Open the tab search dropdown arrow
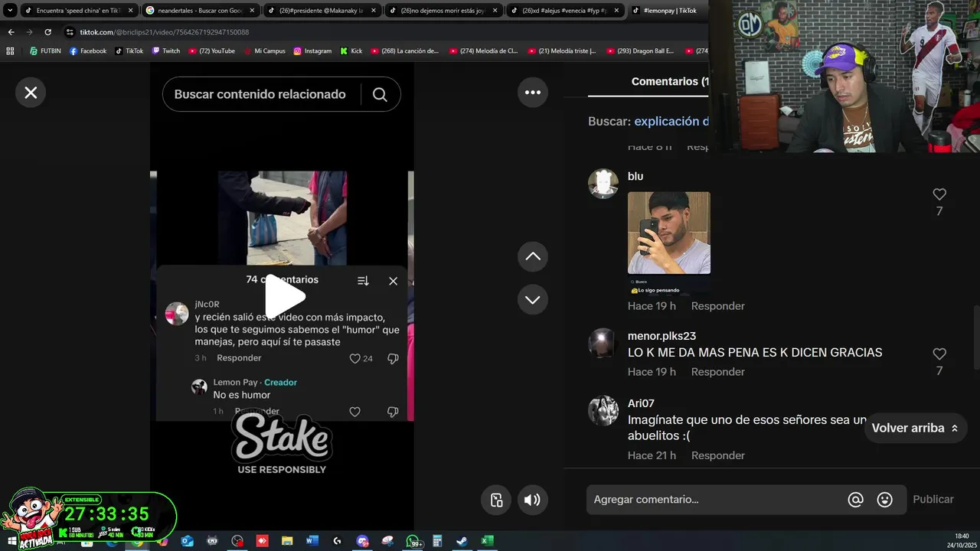980x551 pixels. click(10, 11)
